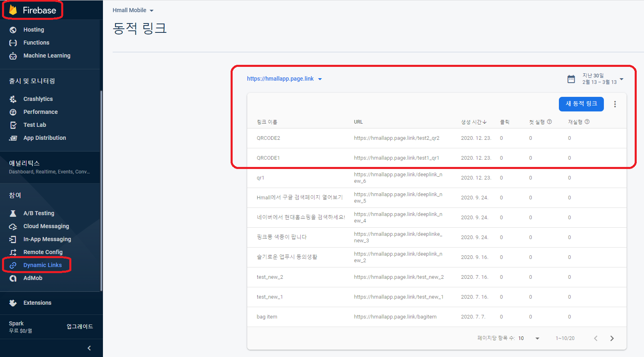Viewport: 644px width, 357px height.
Task: Open the deeplink_new_4 link URL
Action: tap(398, 218)
